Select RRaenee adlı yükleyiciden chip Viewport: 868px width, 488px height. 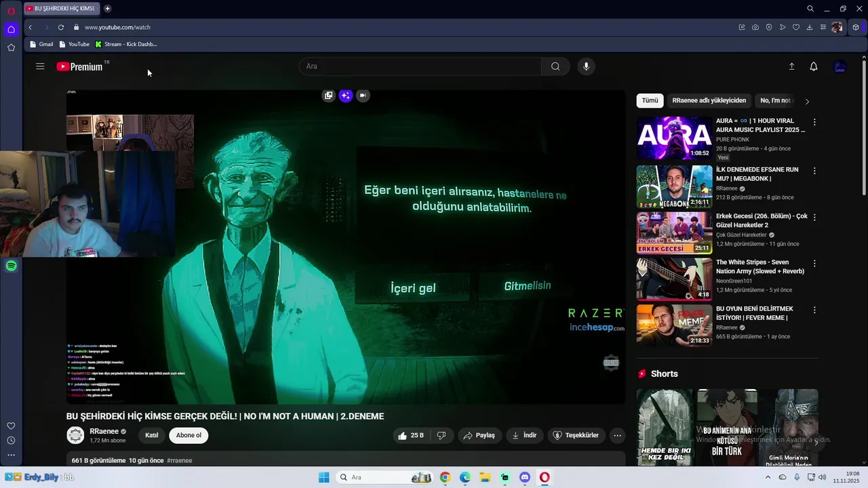(x=709, y=100)
